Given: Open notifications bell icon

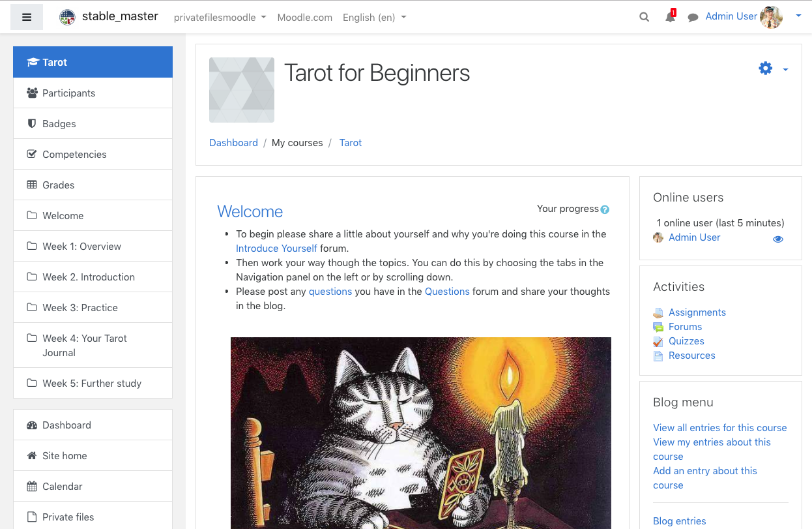Looking at the screenshot, I should click(670, 17).
